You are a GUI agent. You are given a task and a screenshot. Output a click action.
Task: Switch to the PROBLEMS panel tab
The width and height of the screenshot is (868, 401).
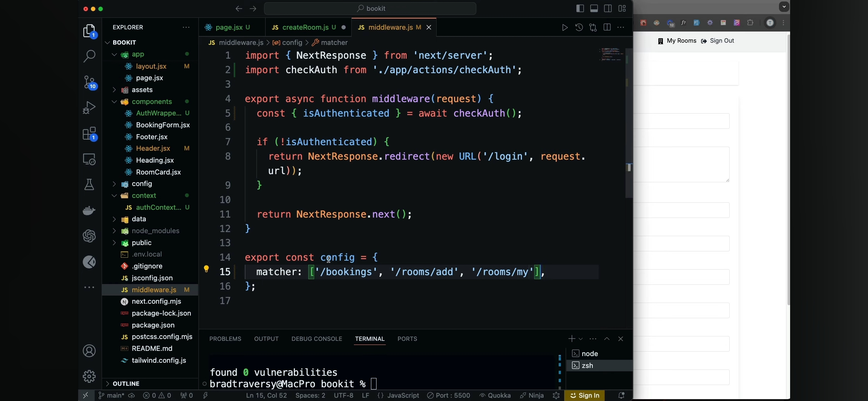pos(225,339)
